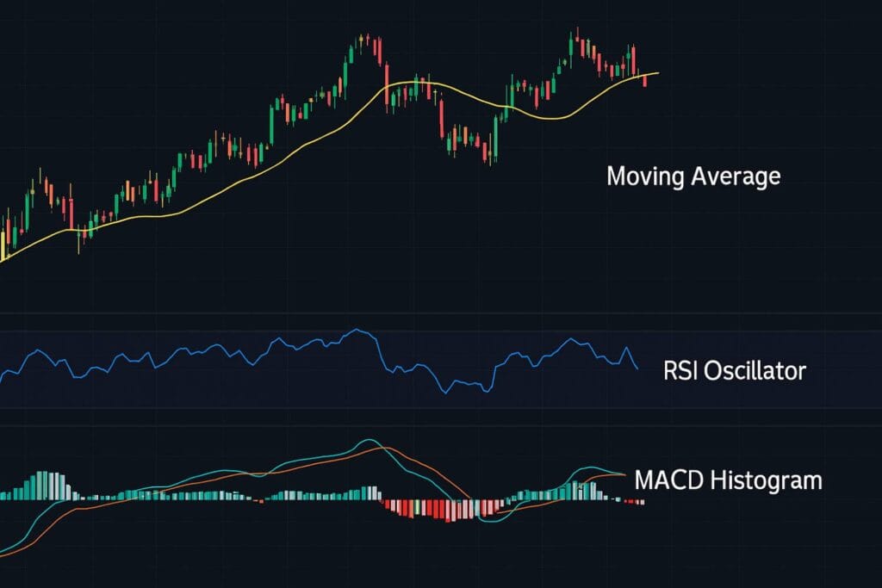Click the lowest trough of the RSI line
The height and width of the screenshot is (588, 882).
pos(446,393)
